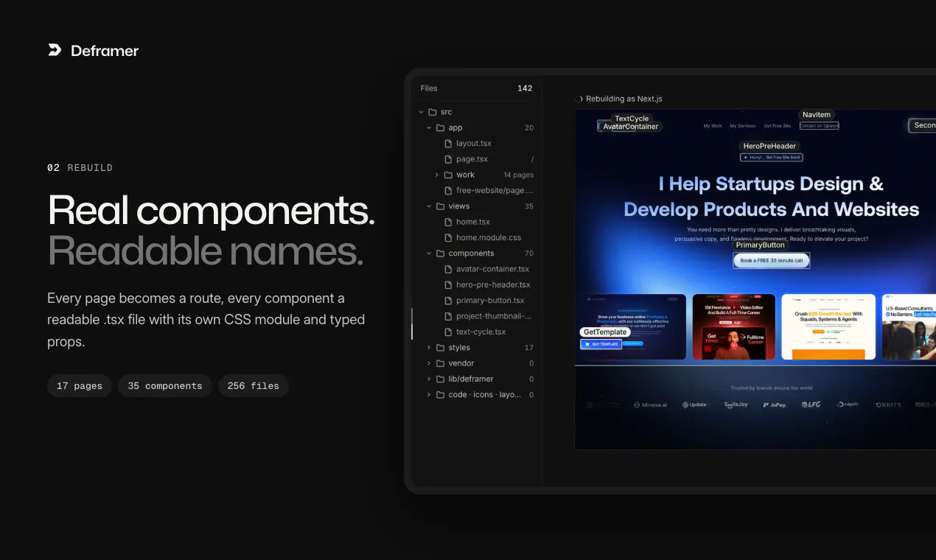Collapse the app folder chevron
The image size is (936, 560).
click(430, 127)
